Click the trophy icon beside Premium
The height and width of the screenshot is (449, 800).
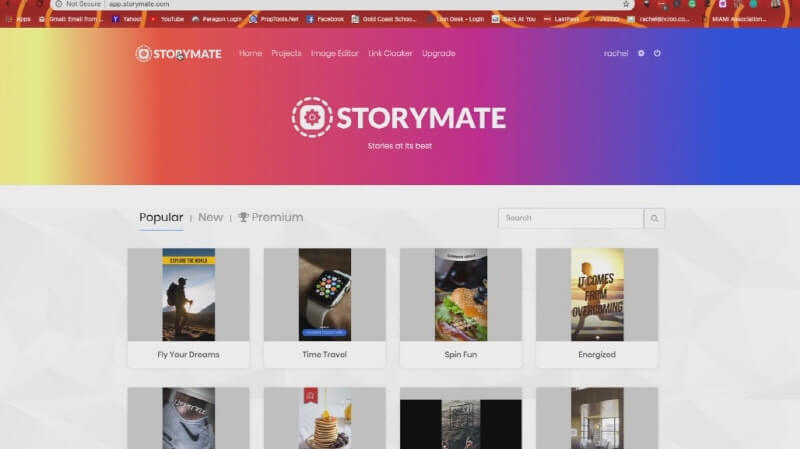243,217
